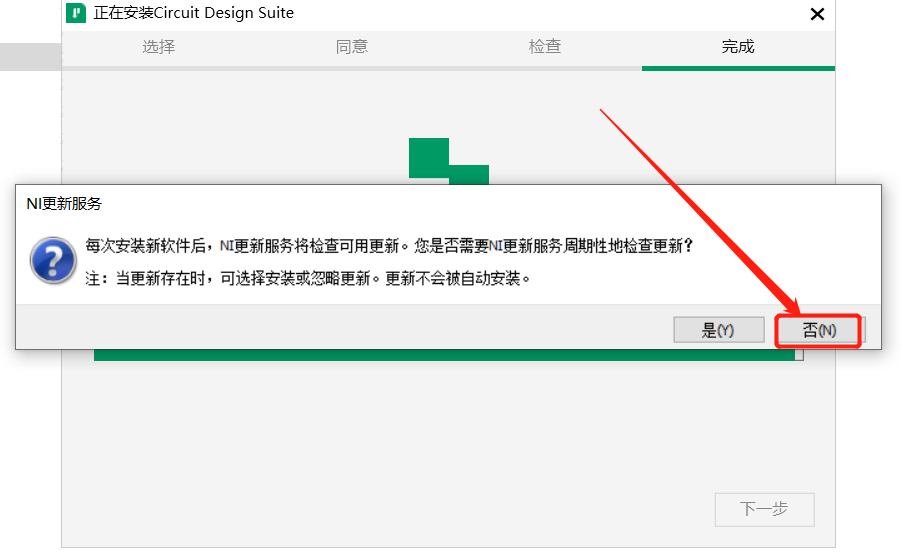905x556 pixels.
Task: Close the Circuit Design Suite installer window
Action: (817, 14)
